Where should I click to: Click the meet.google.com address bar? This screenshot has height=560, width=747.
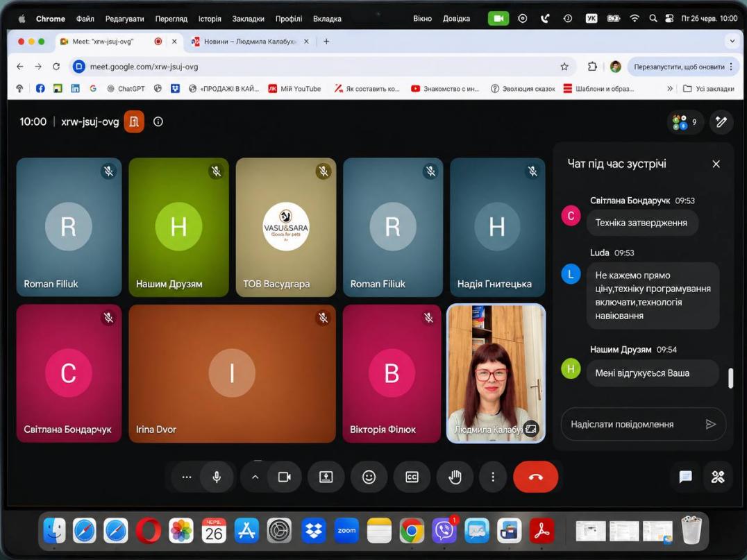coord(324,67)
